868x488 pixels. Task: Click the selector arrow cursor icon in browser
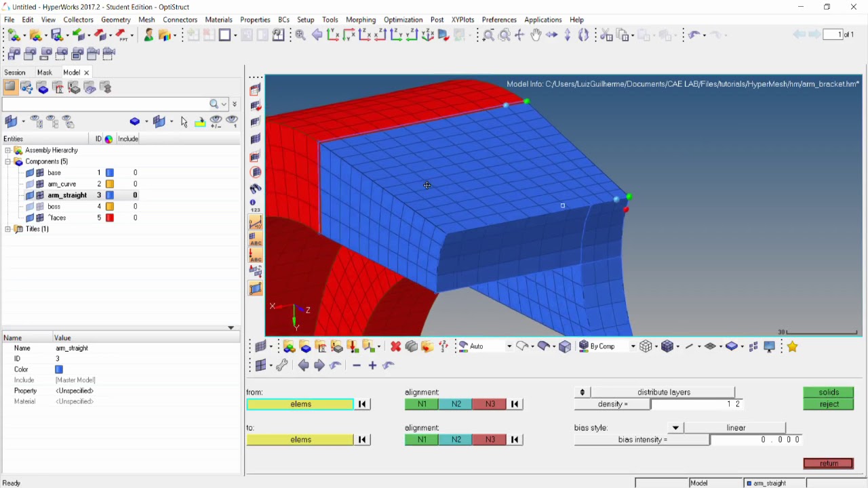click(x=184, y=122)
